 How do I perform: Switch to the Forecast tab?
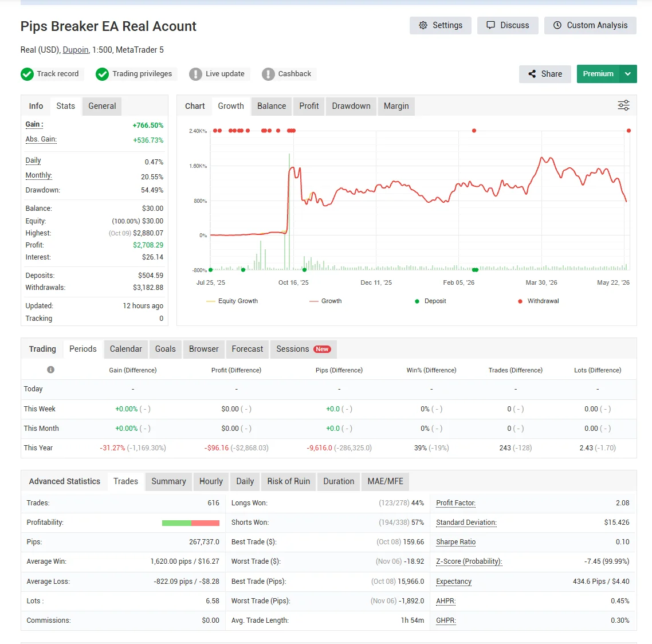pyautogui.click(x=248, y=350)
